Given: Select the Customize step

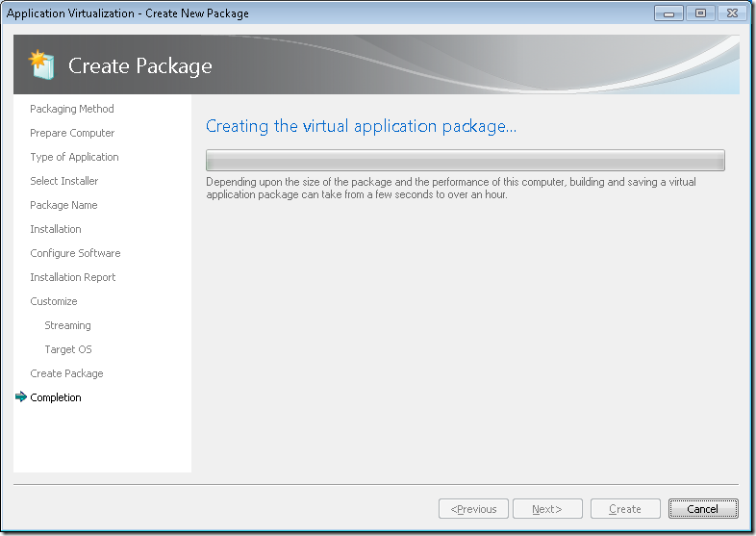Looking at the screenshot, I should [x=54, y=301].
